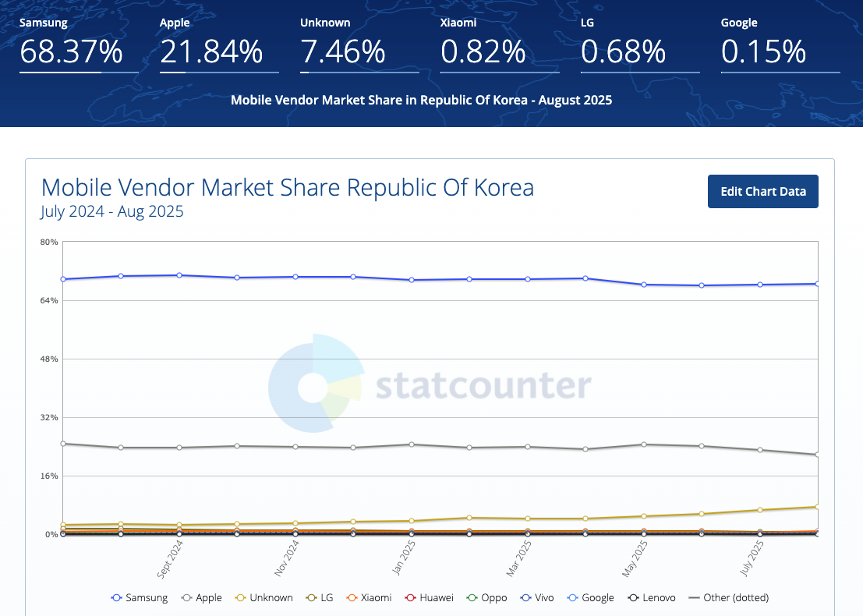Pick the Unknown data point for Jan 2025
This screenshot has width=863, height=616.
click(x=412, y=521)
